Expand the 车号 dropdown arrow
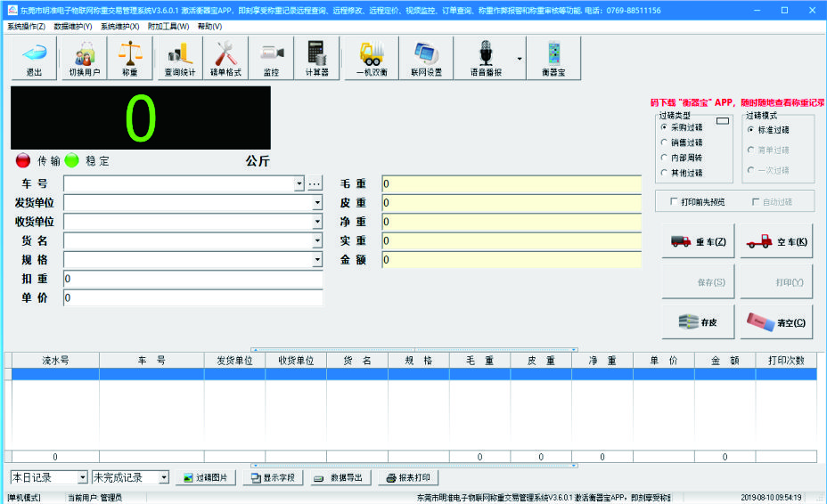 click(299, 183)
